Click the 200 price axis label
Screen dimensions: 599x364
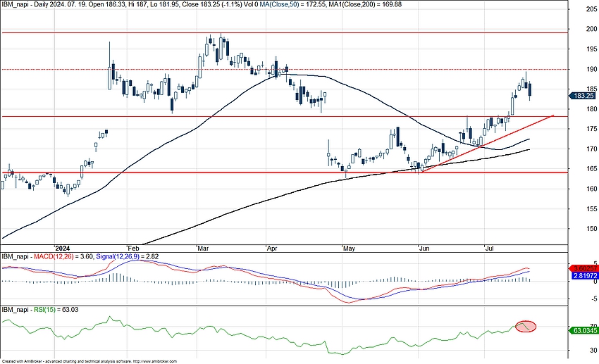click(x=591, y=29)
